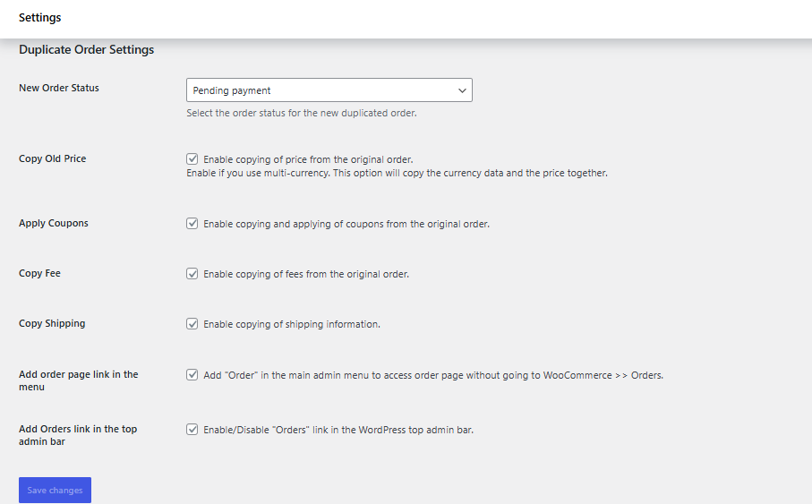The height and width of the screenshot is (504, 812).
Task: Click 'Select the order status' description text
Action: (x=302, y=114)
